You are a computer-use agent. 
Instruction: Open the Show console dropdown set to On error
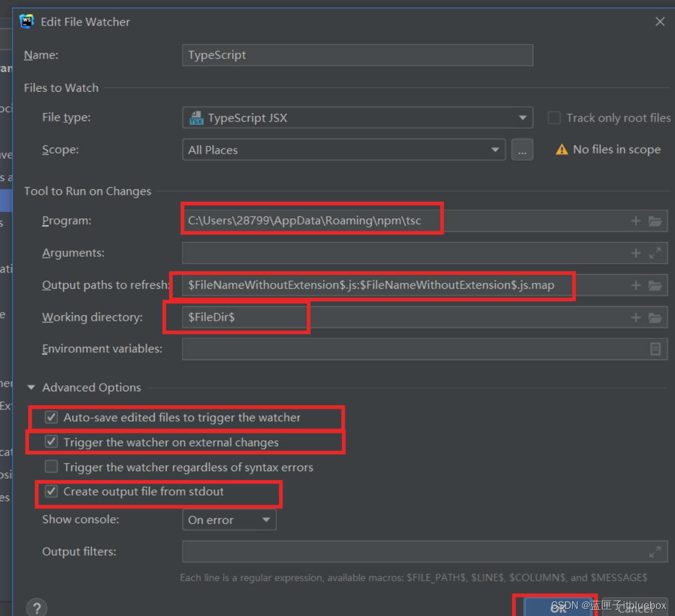(229, 520)
